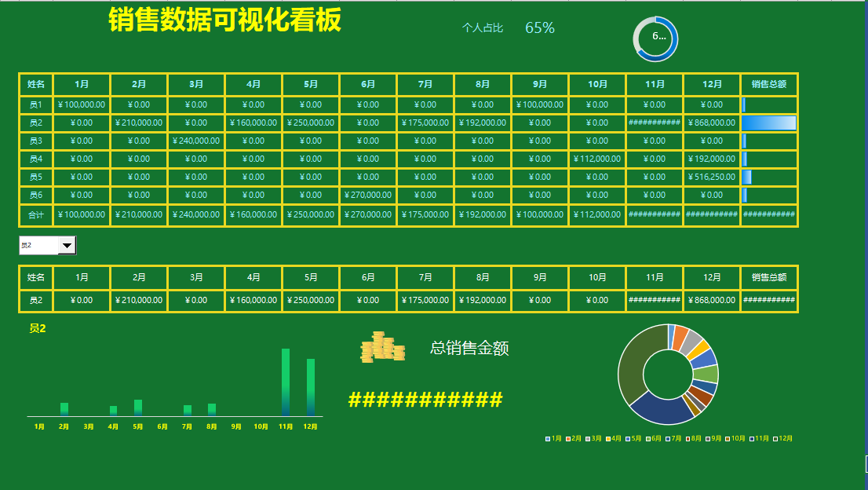The height and width of the screenshot is (490, 868).
Task: Select the 销售总额 header in the main table
Action: [769, 84]
